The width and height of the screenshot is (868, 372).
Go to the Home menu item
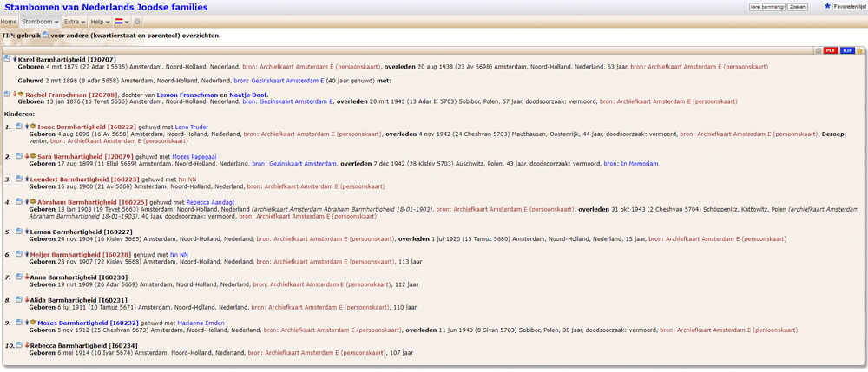[9, 22]
